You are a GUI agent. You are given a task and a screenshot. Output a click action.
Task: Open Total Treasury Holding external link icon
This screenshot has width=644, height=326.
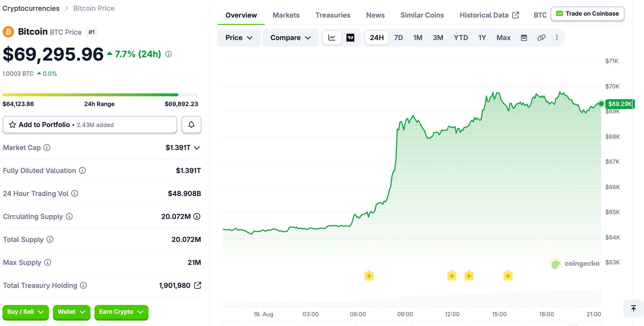[197, 285]
